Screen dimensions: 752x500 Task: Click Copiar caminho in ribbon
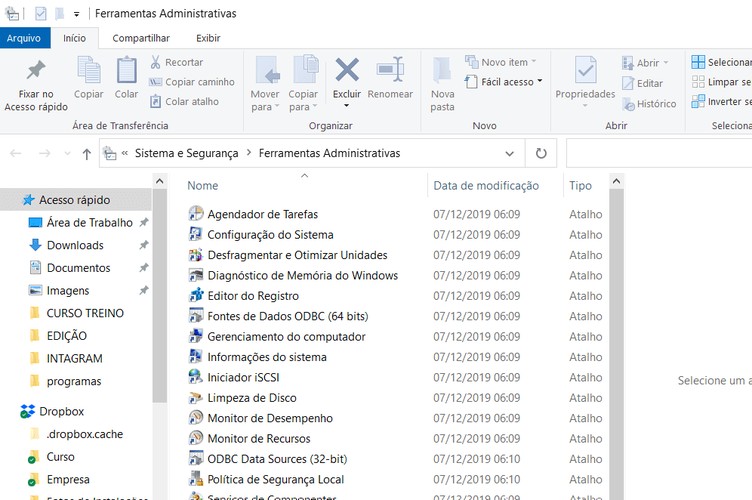coord(192,82)
